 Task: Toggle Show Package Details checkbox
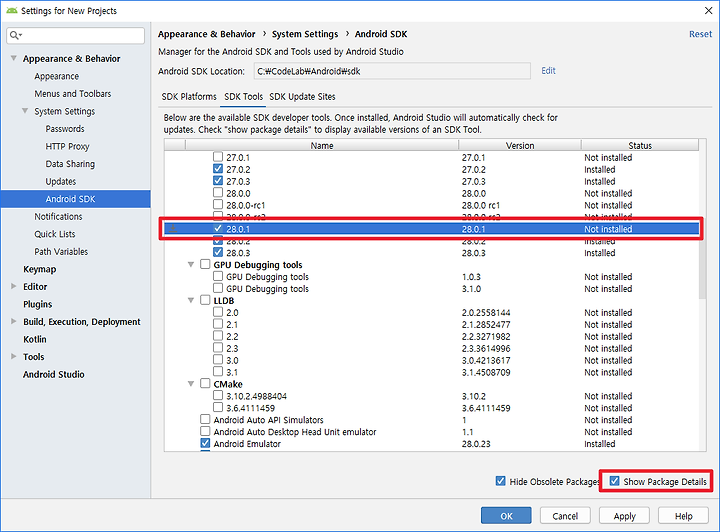[x=614, y=481]
